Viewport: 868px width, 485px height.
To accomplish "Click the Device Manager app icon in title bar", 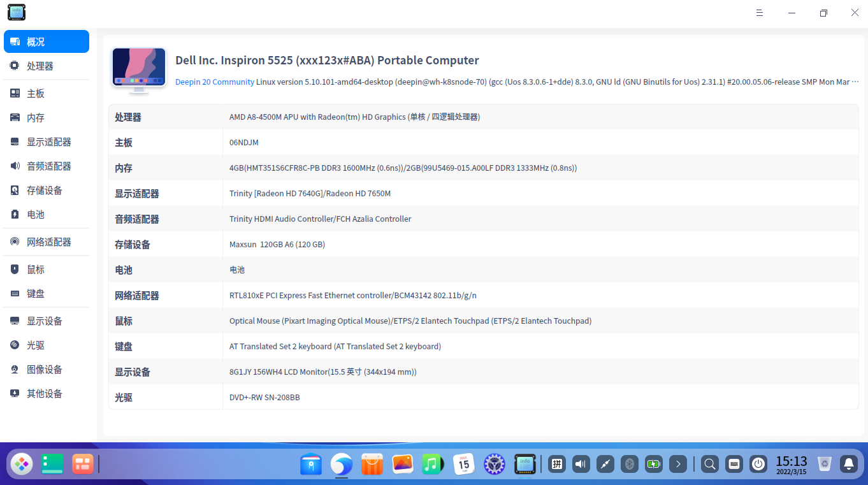I will pos(17,12).
